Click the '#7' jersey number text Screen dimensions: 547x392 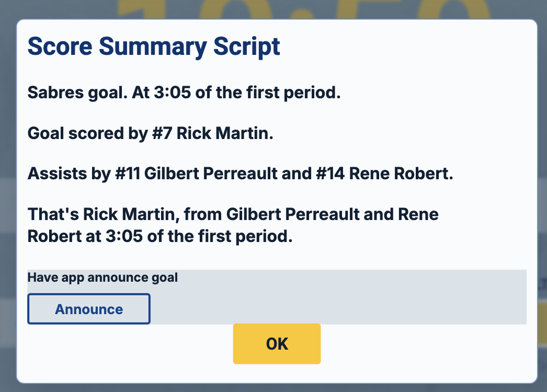pos(162,133)
